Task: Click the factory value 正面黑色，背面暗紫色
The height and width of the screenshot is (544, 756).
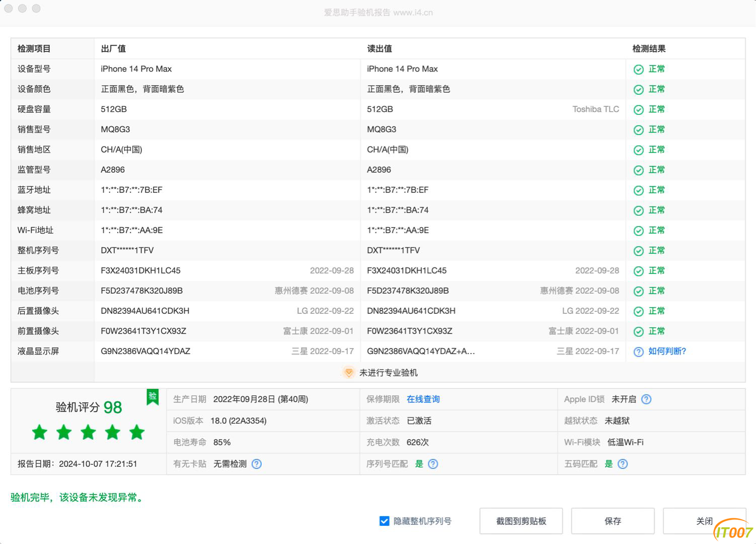Action: point(142,89)
